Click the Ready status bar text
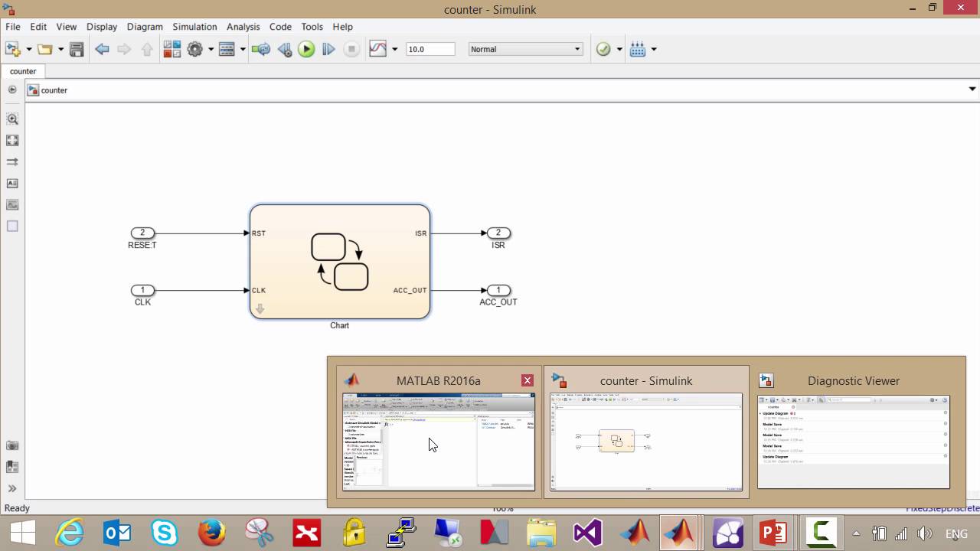 [x=18, y=508]
